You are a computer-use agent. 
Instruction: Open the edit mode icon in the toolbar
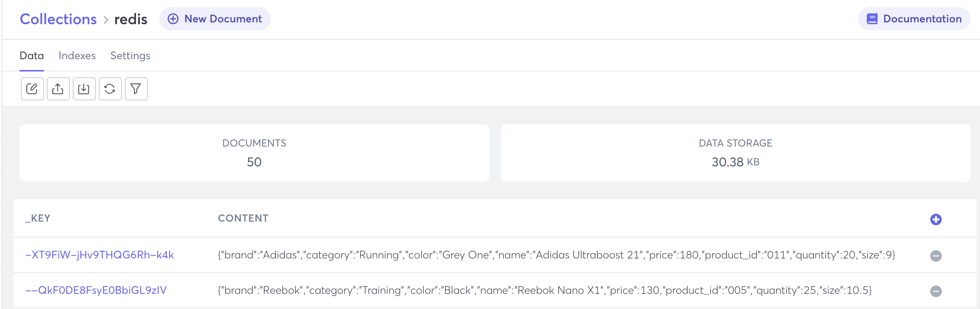(32, 88)
